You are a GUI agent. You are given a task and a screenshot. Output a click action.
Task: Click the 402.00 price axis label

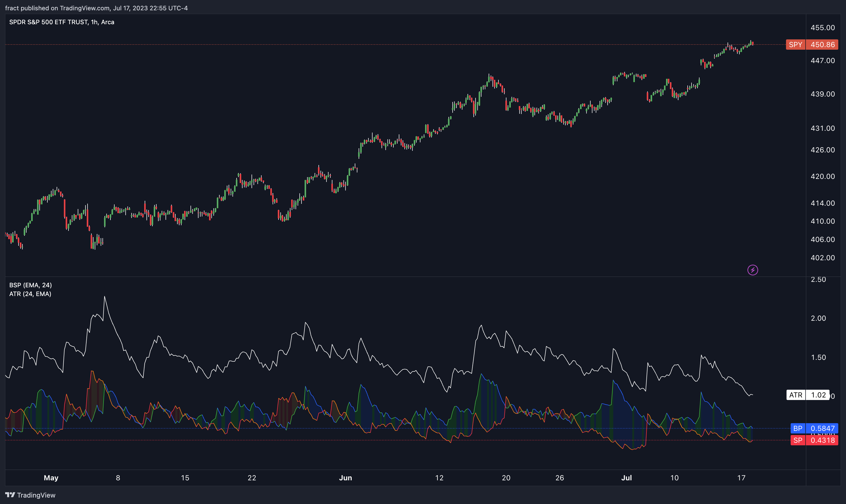[x=823, y=258]
